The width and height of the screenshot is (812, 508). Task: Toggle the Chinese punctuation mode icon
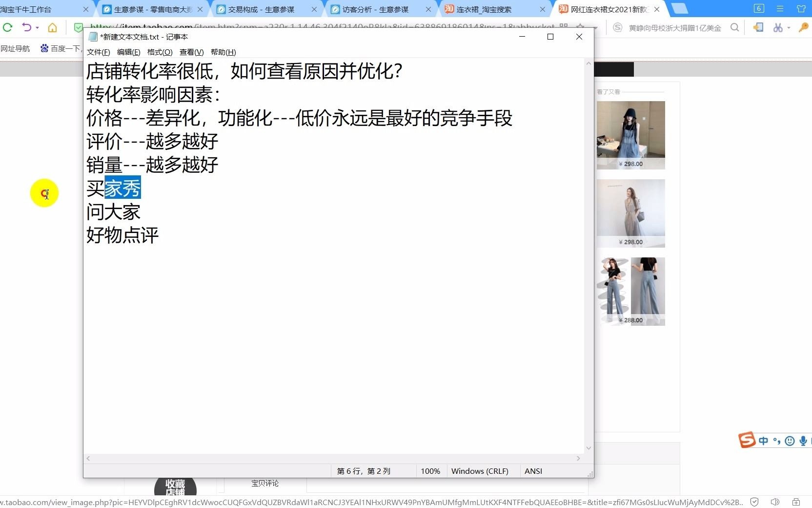(x=776, y=442)
